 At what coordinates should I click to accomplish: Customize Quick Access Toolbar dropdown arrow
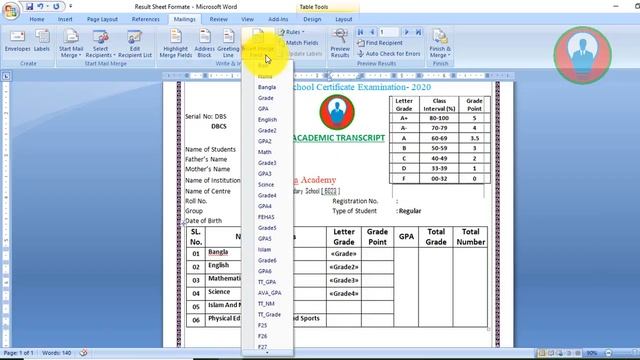[x=71, y=7]
